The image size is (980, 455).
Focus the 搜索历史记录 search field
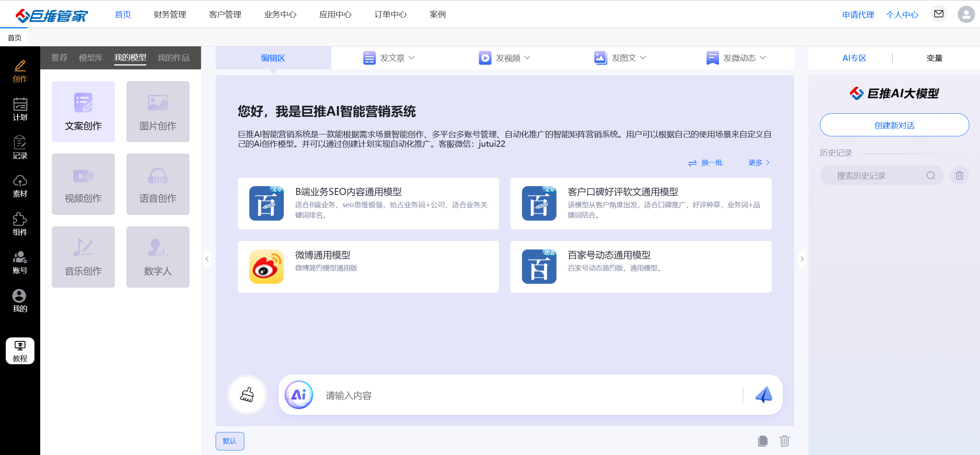pos(882,175)
